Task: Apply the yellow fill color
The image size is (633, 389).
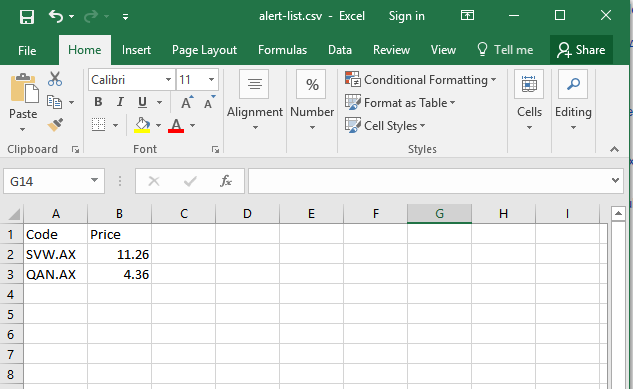Action: [142, 125]
